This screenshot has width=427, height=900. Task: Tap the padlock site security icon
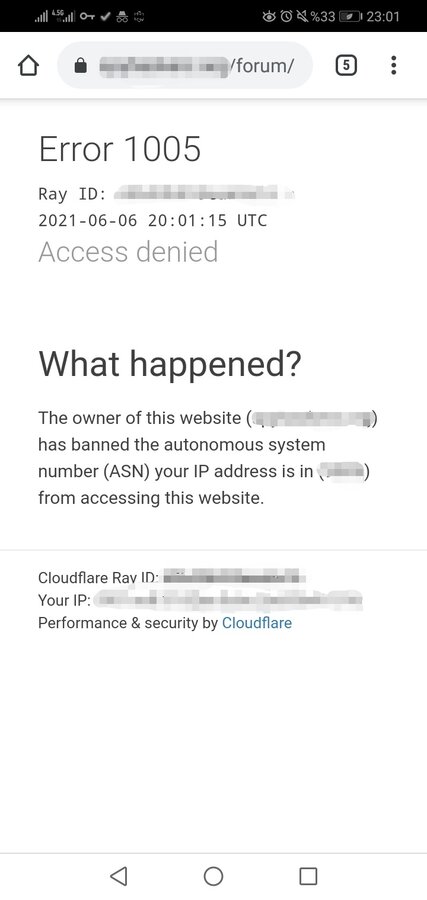pos(81,67)
